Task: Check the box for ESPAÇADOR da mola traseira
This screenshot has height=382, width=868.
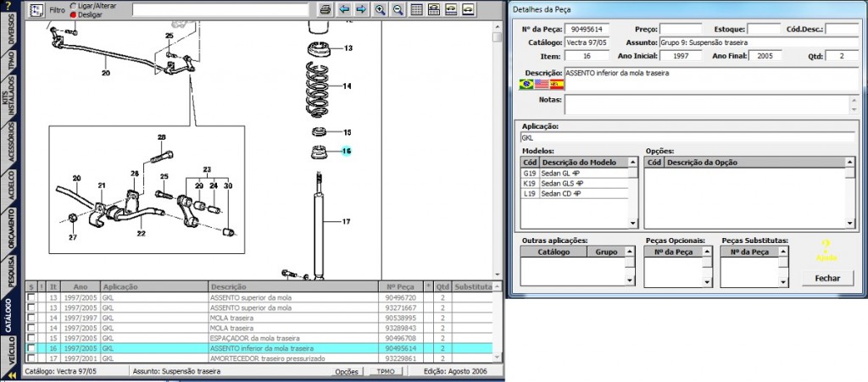Action: click(x=31, y=338)
